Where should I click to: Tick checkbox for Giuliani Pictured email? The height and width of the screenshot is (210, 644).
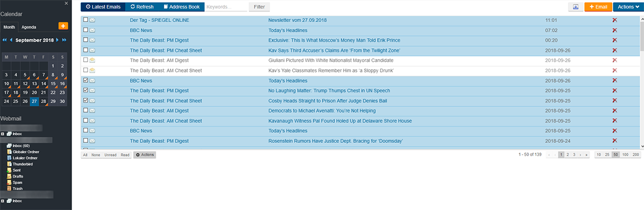pyautogui.click(x=86, y=60)
